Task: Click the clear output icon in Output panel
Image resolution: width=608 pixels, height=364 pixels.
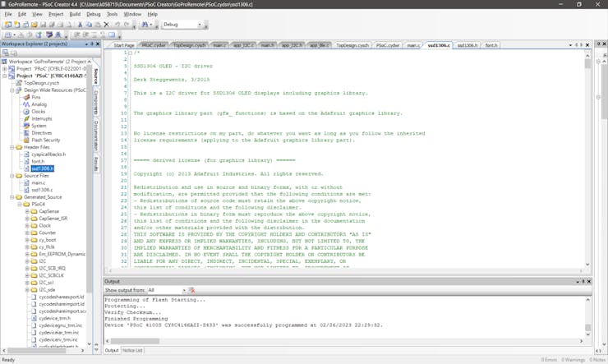Action: coord(191,290)
